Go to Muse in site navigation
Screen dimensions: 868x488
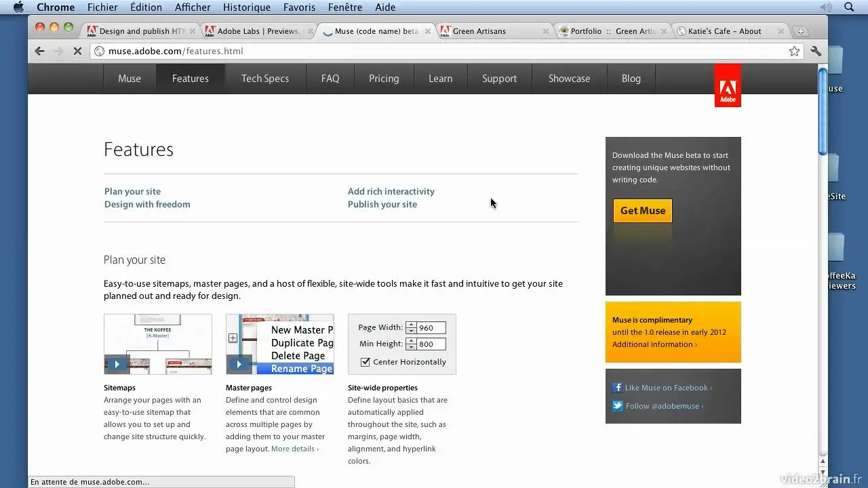point(130,79)
